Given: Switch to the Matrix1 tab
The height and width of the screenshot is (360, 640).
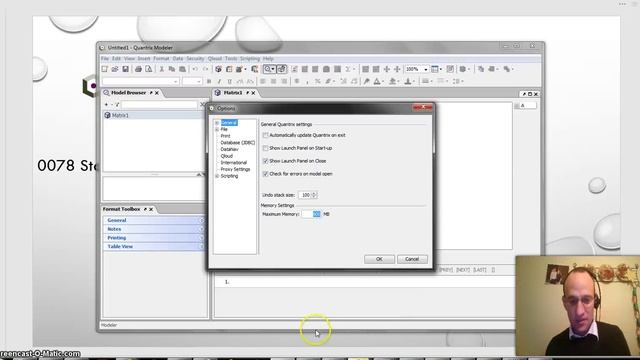Looking at the screenshot, I should (x=233, y=93).
